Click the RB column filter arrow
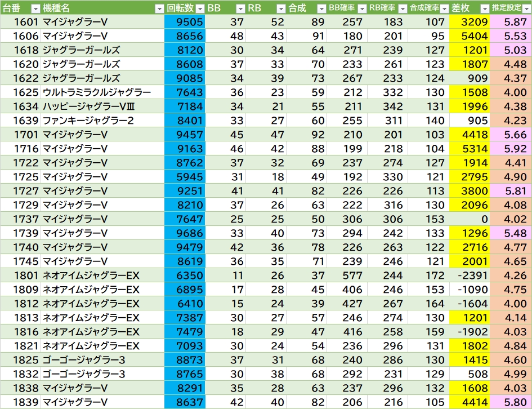The image size is (532, 409). [x=281, y=8]
